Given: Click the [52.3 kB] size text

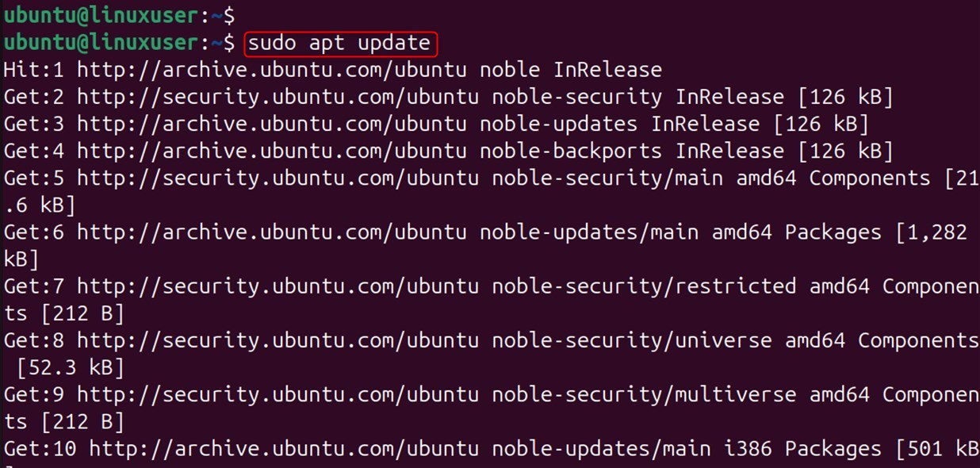Looking at the screenshot, I should 70,367.
